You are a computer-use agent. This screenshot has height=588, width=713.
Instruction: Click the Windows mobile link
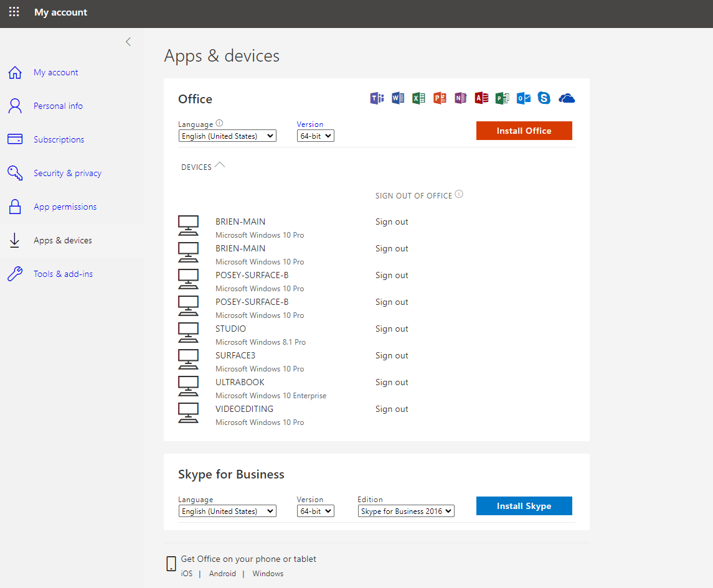(x=268, y=574)
